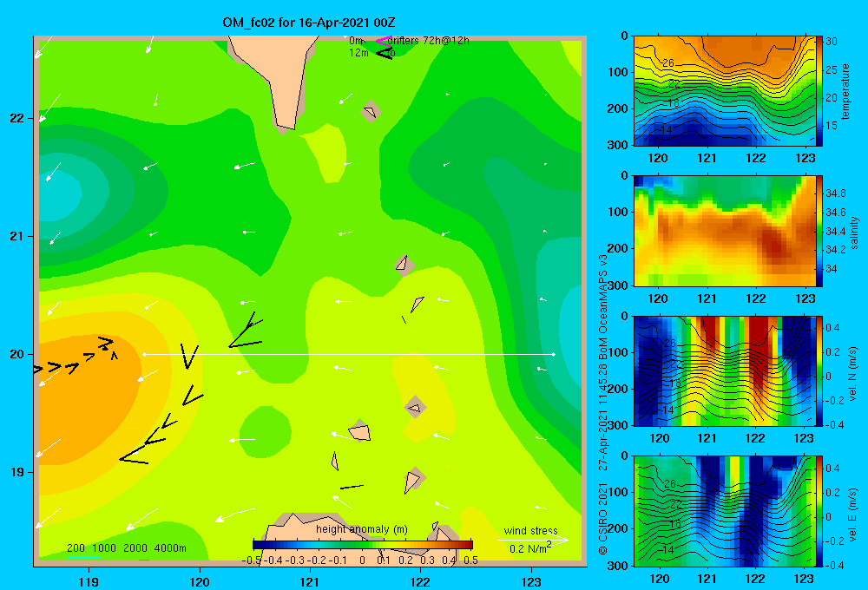This screenshot has height=590, width=868.
Task: Select the 'drifters 72h@12h' legend label
Action: [x=428, y=41]
